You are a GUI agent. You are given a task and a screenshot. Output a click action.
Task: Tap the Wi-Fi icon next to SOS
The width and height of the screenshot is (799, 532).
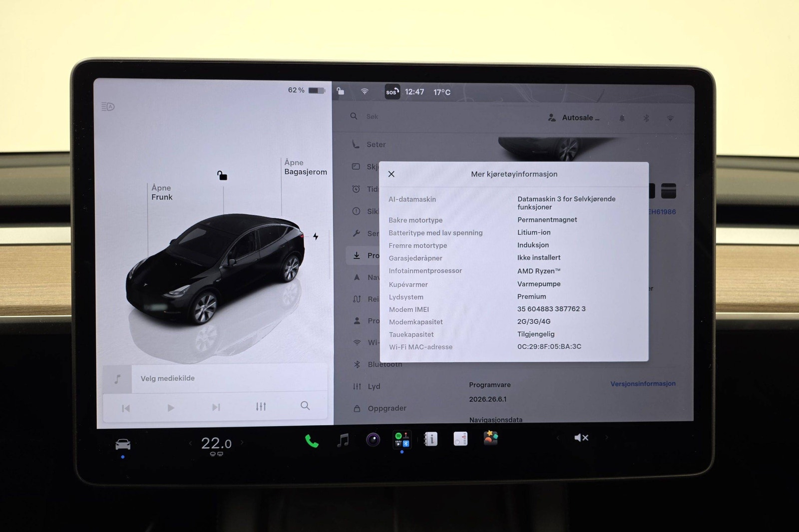coord(365,91)
